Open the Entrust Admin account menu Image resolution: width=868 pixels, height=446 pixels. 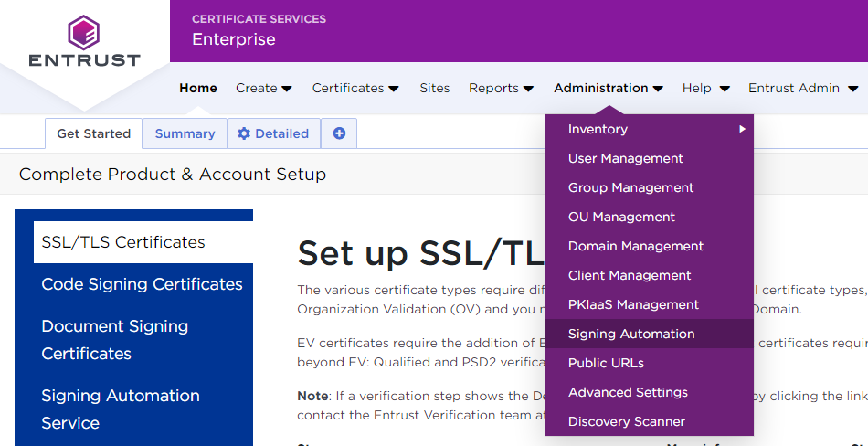(802, 88)
